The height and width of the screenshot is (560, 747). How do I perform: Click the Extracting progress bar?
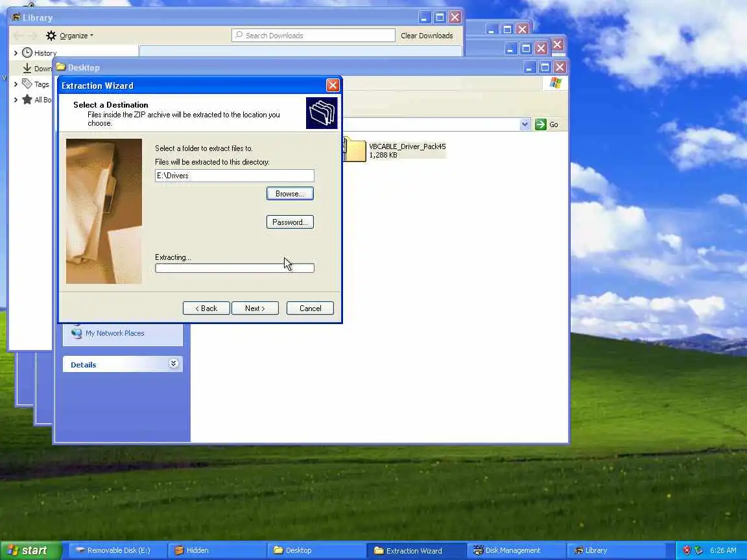click(234, 268)
